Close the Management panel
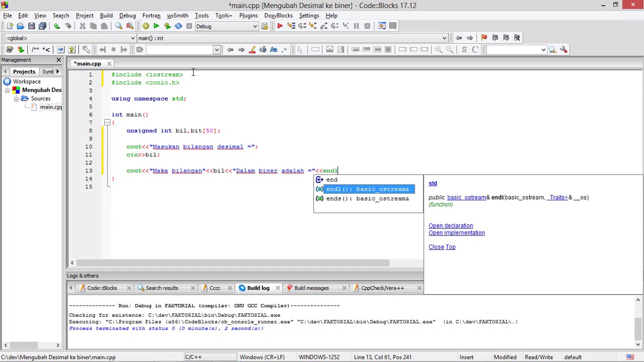Image resolution: width=644 pixels, height=362 pixels. click(58, 60)
